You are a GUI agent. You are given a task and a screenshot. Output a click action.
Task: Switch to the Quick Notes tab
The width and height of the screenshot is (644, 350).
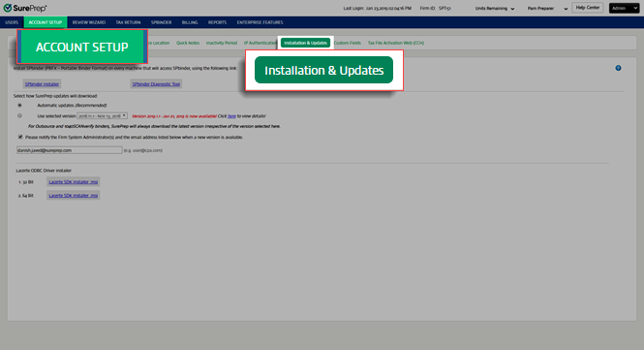click(188, 43)
